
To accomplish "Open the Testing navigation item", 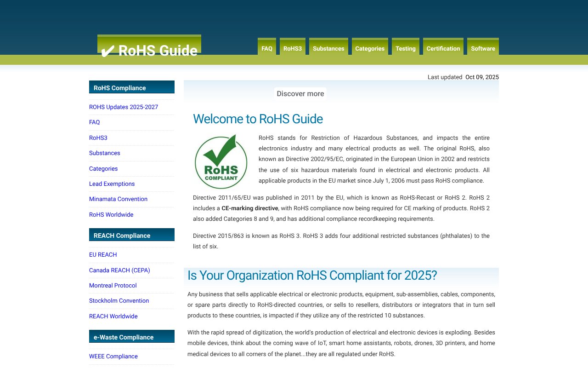I will pos(406,48).
